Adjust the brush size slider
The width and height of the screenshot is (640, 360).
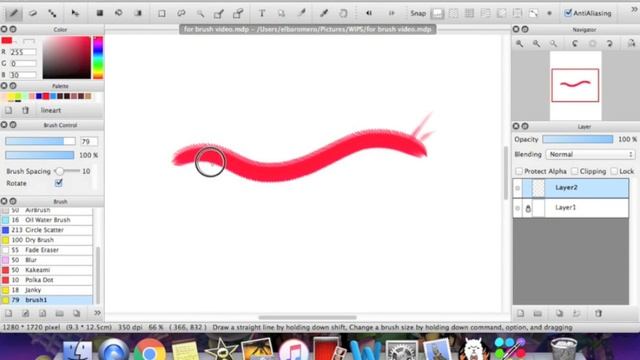click(40, 141)
